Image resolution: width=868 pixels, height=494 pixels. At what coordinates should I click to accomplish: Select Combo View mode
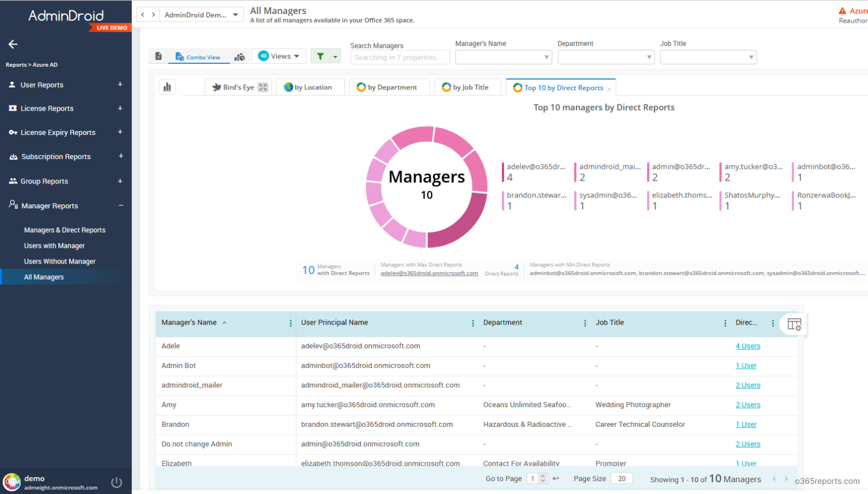(x=198, y=57)
